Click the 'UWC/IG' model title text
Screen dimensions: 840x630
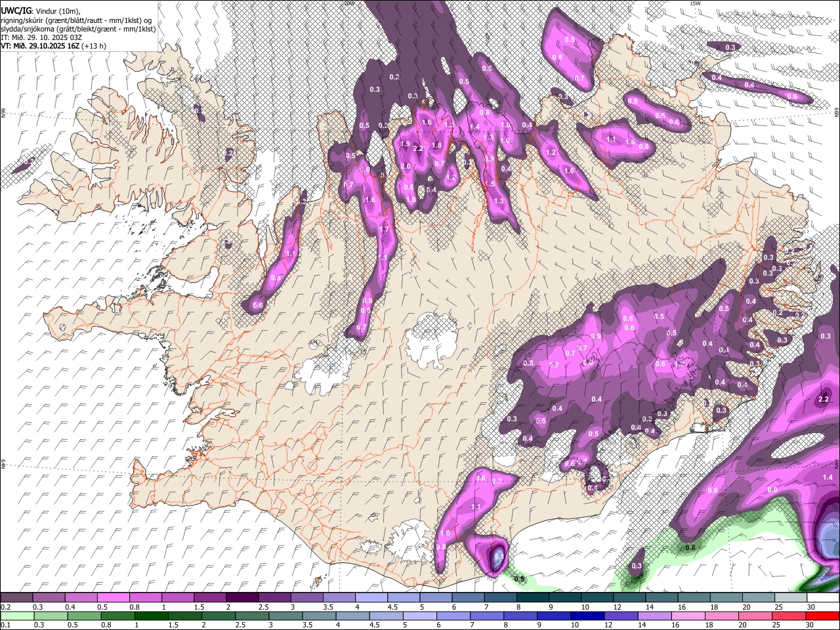tap(15, 10)
